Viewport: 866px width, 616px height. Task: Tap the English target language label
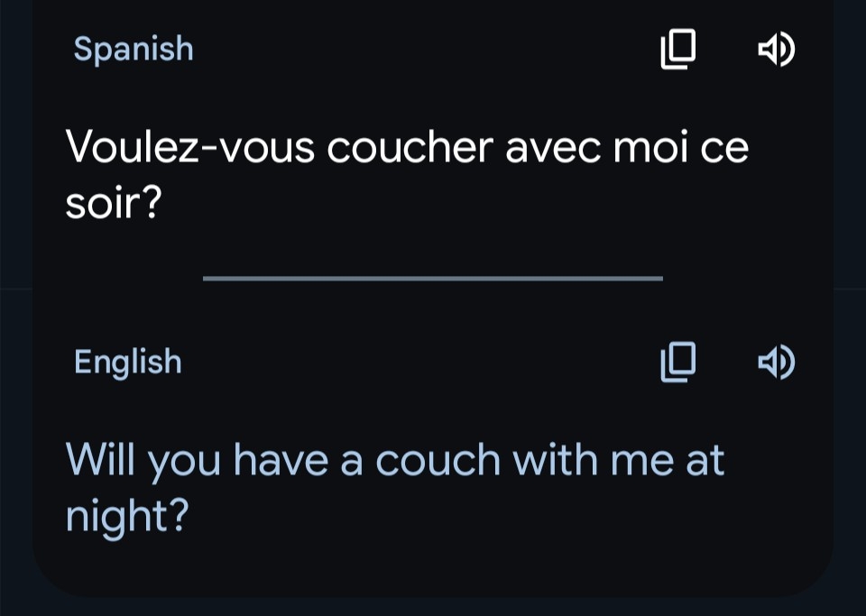coord(128,363)
